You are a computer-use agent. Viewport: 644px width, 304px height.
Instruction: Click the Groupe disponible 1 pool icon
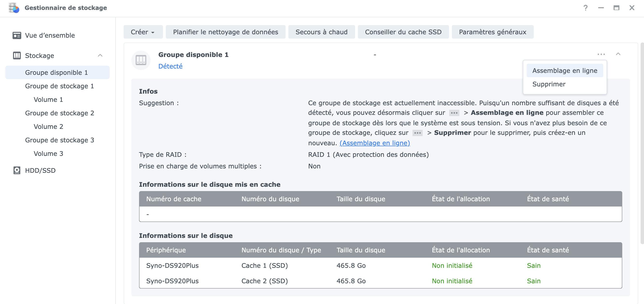click(x=141, y=60)
